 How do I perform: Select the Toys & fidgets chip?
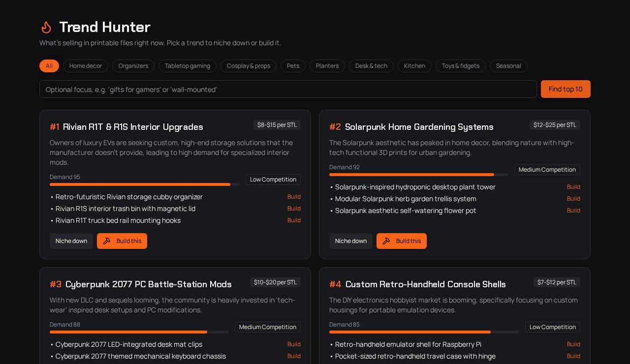click(461, 66)
